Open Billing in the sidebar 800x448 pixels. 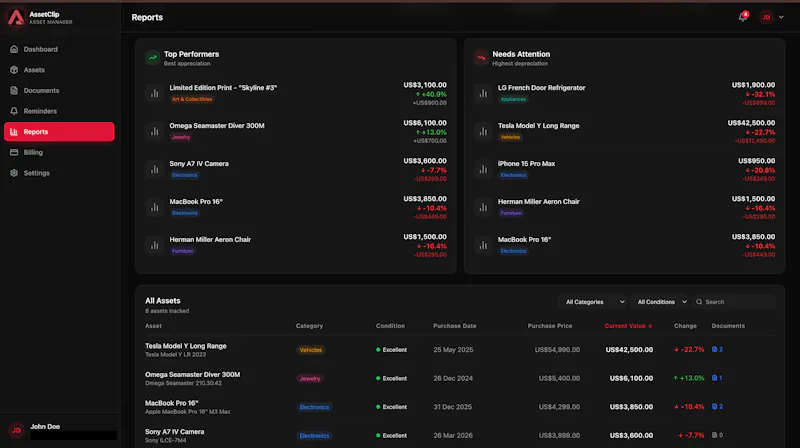(x=59, y=152)
